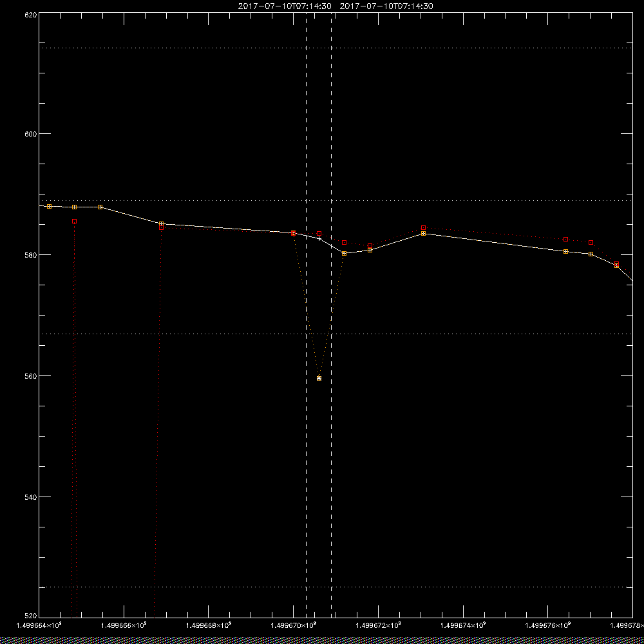
Task: Select the orange point at the local peak near 583.5
Action: tap(424, 233)
